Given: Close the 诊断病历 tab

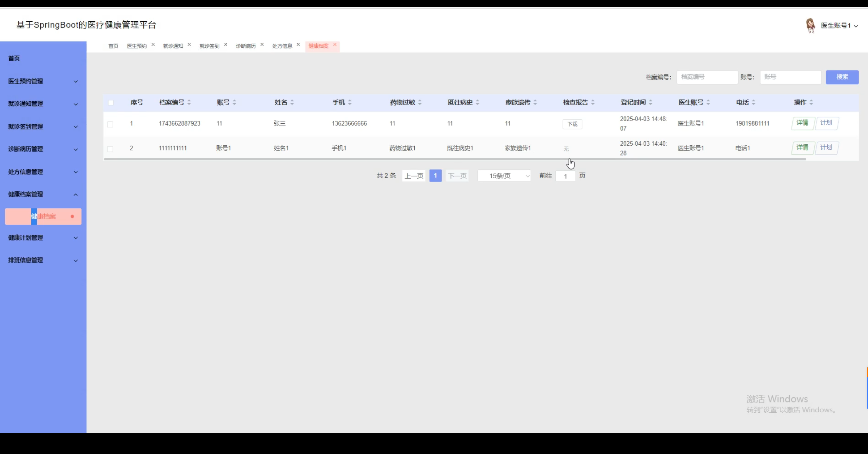Looking at the screenshot, I should pyautogui.click(x=262, y=44).
